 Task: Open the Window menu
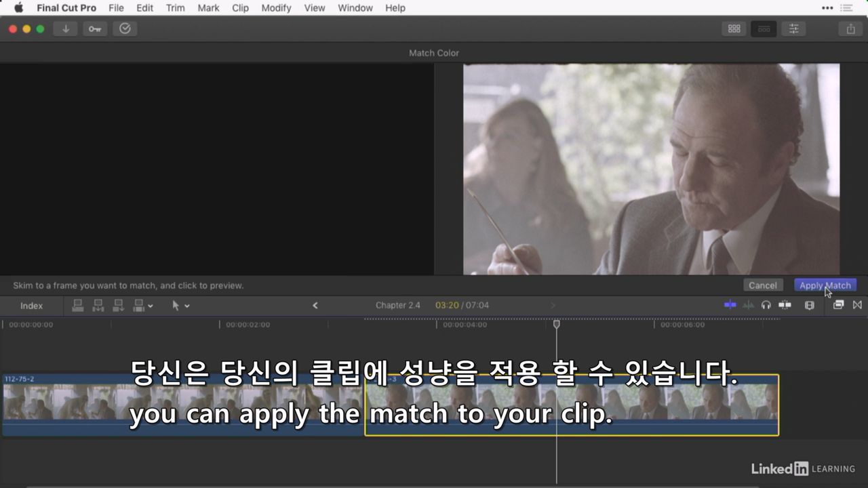pyautogui.click(x=355, y=8)
